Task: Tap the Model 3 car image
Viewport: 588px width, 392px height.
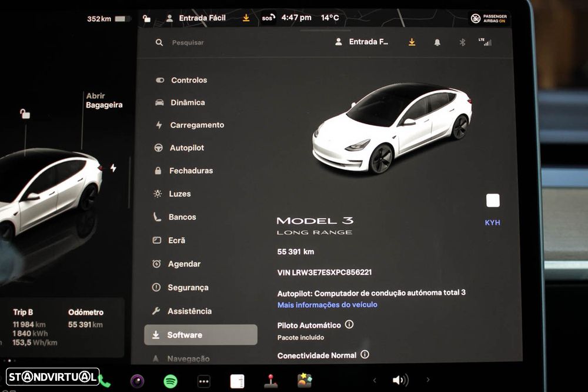Action: tap(392, 128)
